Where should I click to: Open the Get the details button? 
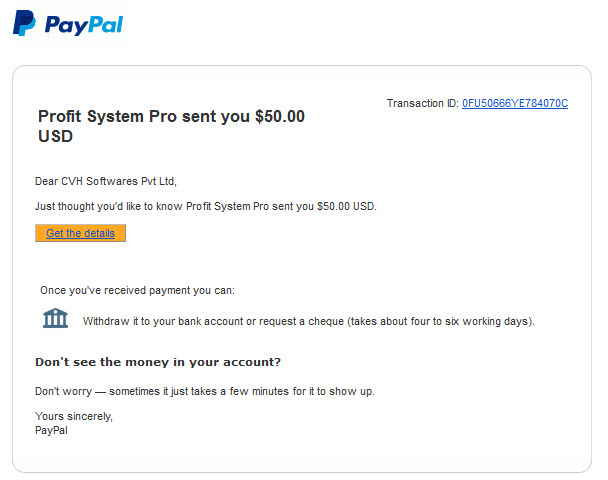coord(80,233)
